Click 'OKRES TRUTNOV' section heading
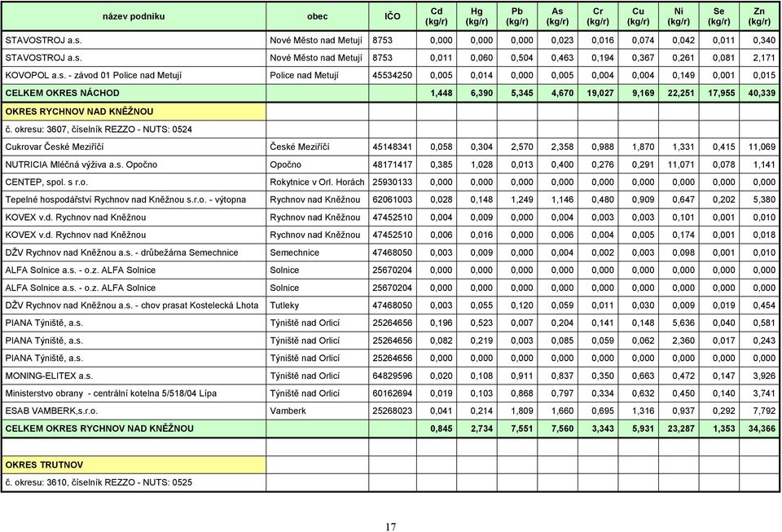The image size is (782, 532). coord(44,464)
